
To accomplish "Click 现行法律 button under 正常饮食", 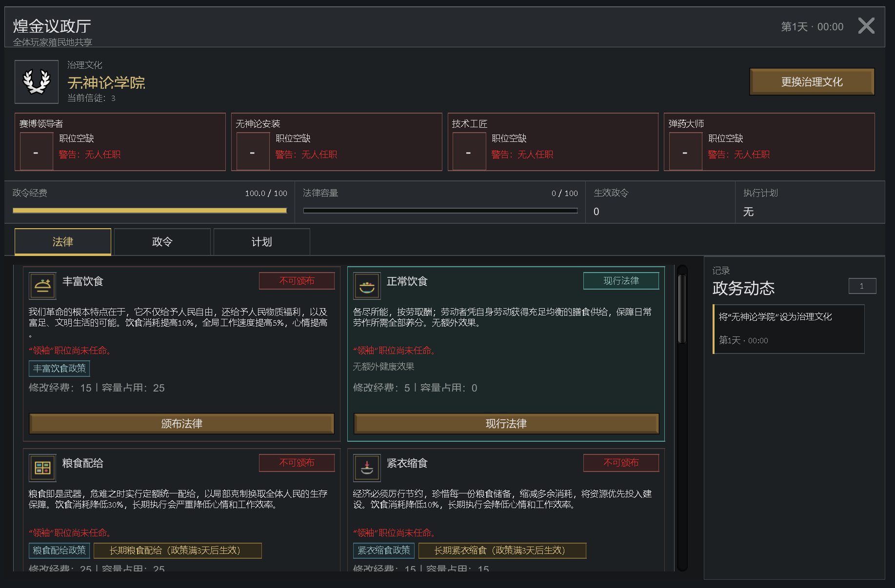I will click(506, 424).
